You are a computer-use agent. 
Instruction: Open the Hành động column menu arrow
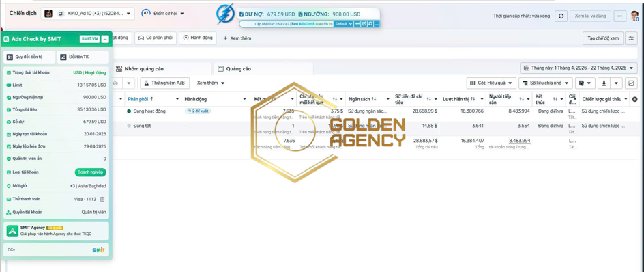tap(244, 99)
